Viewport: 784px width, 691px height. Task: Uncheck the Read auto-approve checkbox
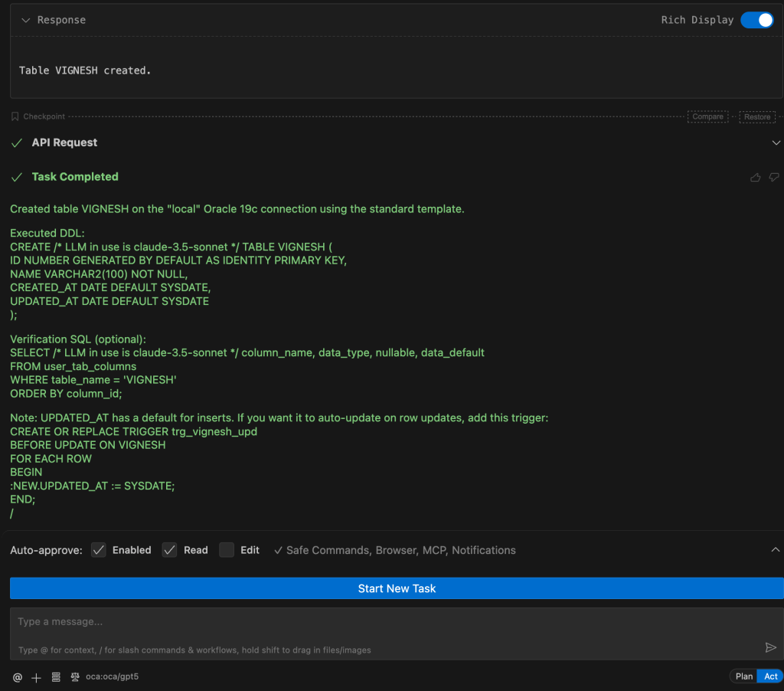(169, 550)
